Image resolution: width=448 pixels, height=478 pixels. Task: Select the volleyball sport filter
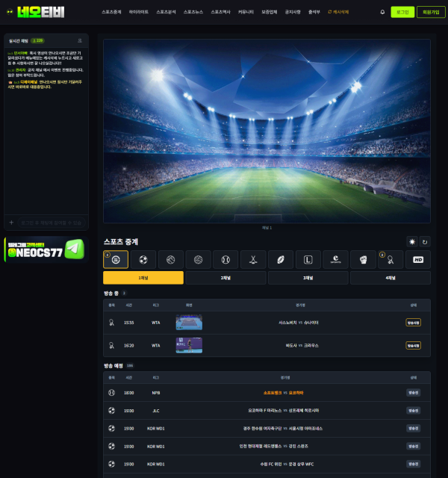[x=198, y=259]
